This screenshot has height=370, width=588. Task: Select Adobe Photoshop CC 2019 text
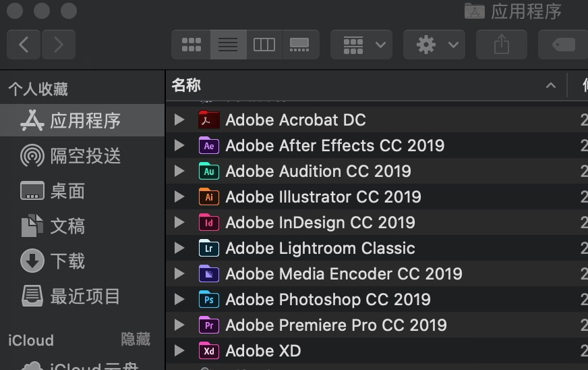(328, 300)
